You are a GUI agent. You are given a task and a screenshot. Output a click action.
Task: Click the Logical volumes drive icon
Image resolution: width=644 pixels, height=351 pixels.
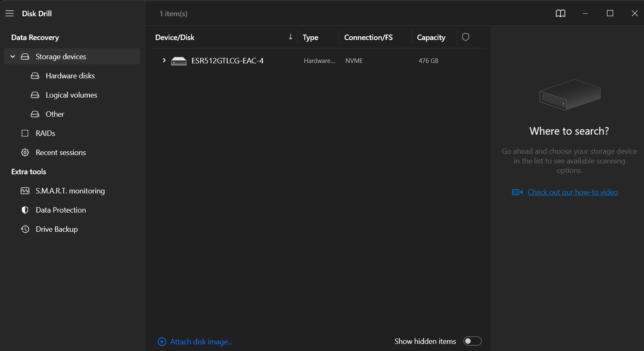click(x=35, y=95)
